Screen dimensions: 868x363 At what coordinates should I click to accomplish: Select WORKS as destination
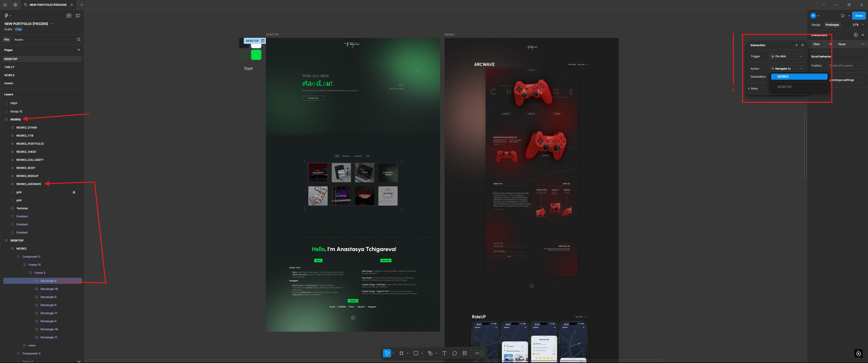[x=799, y=77]
